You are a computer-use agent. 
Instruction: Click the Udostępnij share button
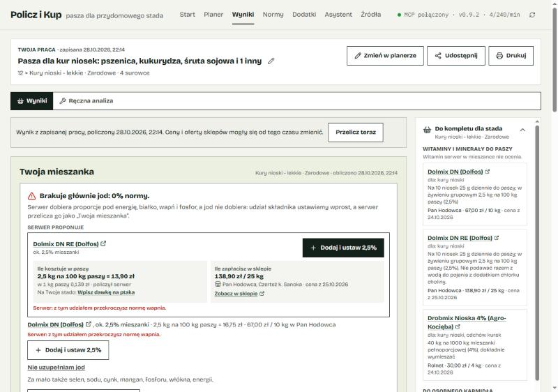pos(456,56)
